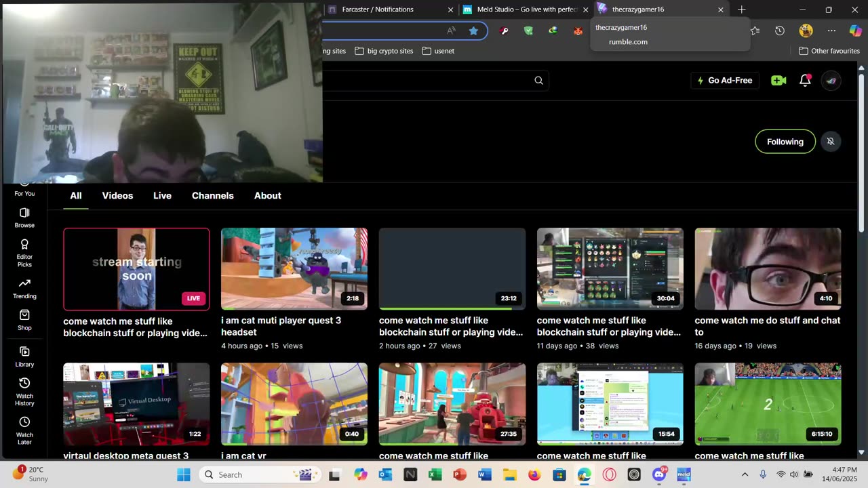This screenshot has height=488, width=868.
Task: Click the Windows Start button
Action: coord(184,474)
